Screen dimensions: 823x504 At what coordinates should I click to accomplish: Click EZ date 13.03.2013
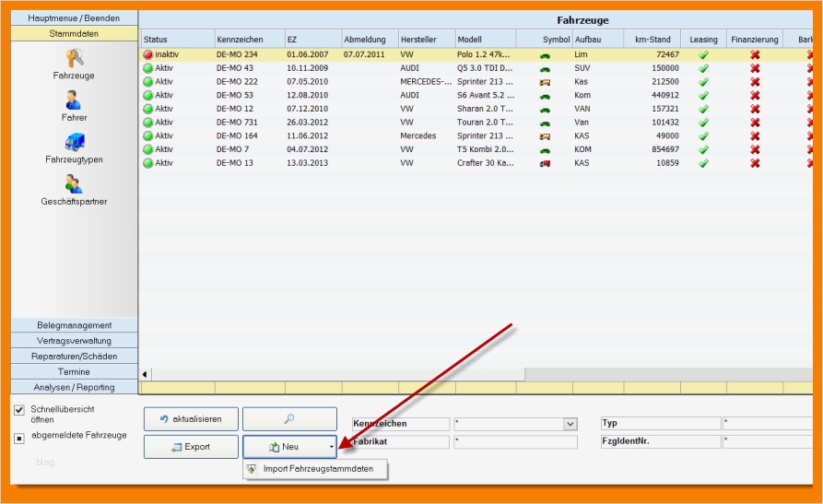pos(307,163)
